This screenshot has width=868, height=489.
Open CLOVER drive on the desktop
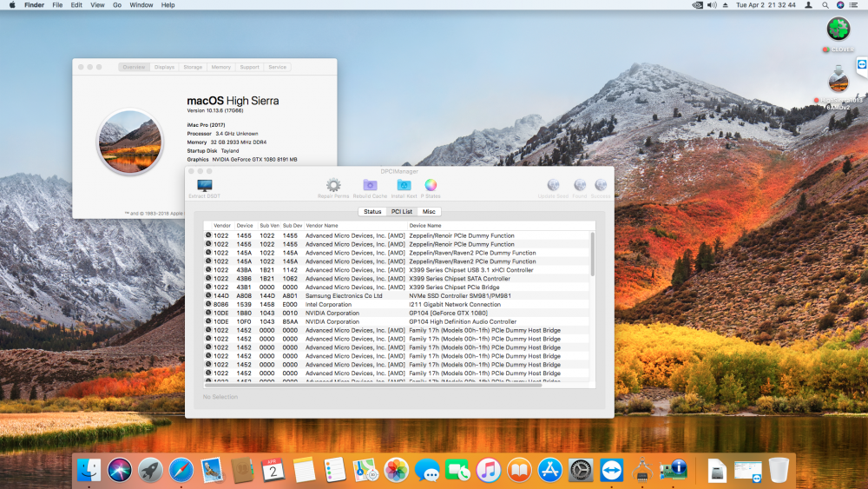[838, 29]
